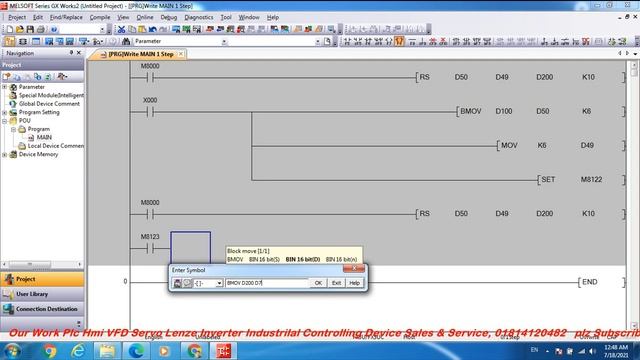Close the [PRG]Write MAIN tab with its X
Screen dimensions: 640x360
coord(181,54)
